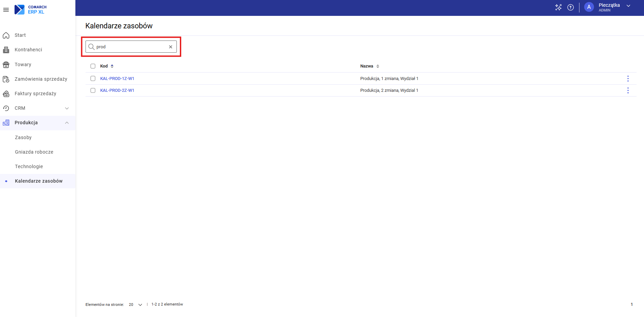Image resolution: width=644 pixels, height=317 pixels.
Task: Click the Kod column header
Action: [x=104, y=66]
